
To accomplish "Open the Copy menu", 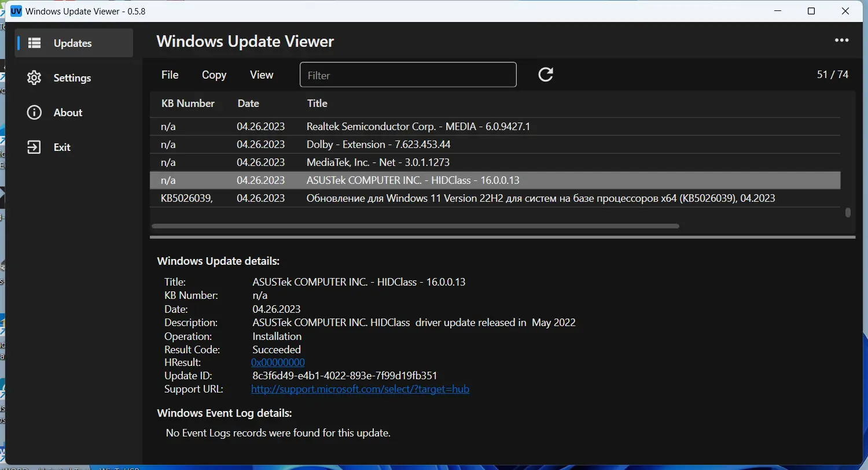I will coord(214,75).
